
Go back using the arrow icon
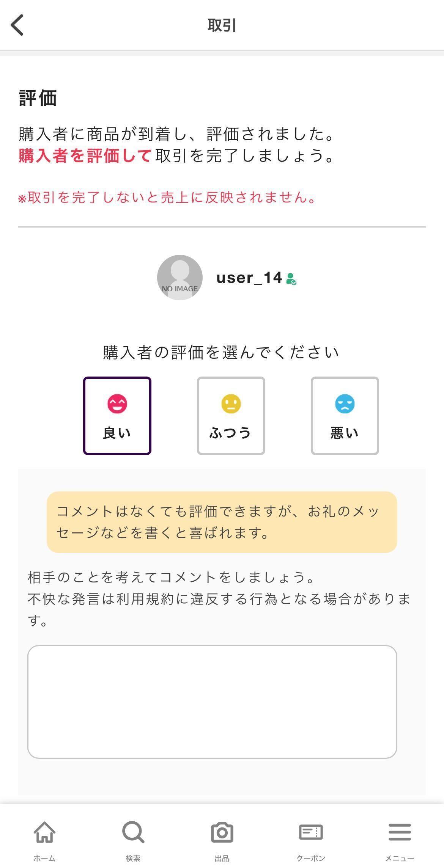click(17, 25)
